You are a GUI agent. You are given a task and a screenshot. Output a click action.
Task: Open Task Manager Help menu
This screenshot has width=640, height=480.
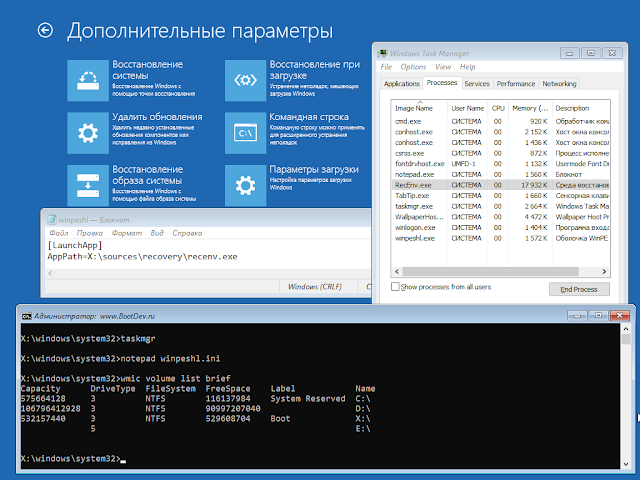click(x=467, y=67)
